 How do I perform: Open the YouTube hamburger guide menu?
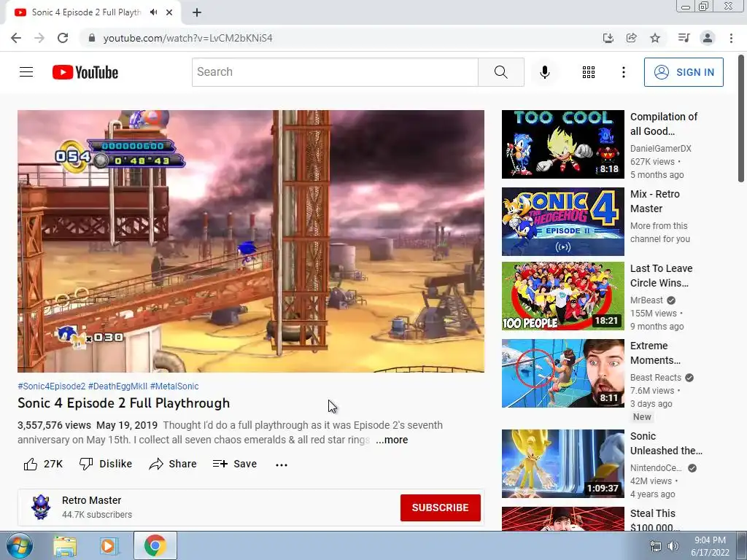[x=26, y=72]
